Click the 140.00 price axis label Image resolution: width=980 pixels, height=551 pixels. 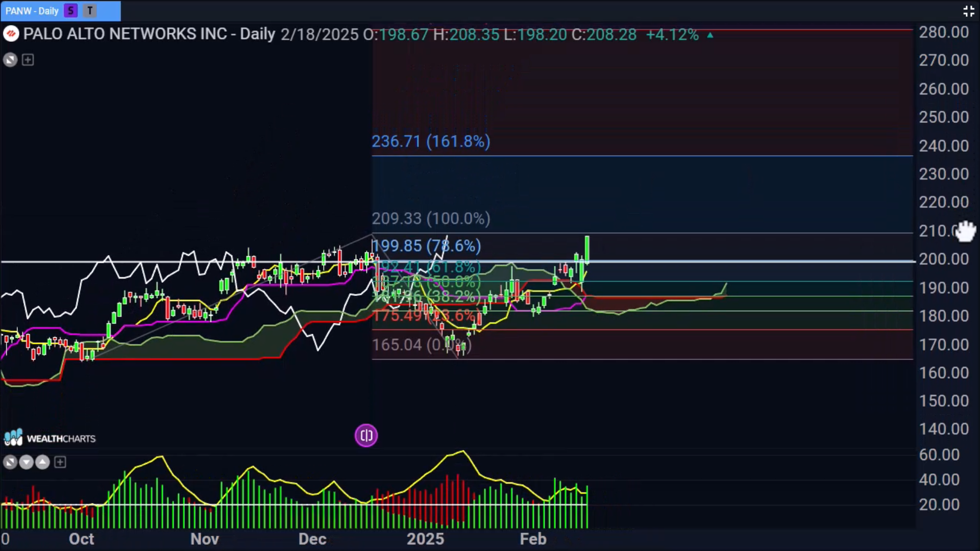(x=944, y=429)
